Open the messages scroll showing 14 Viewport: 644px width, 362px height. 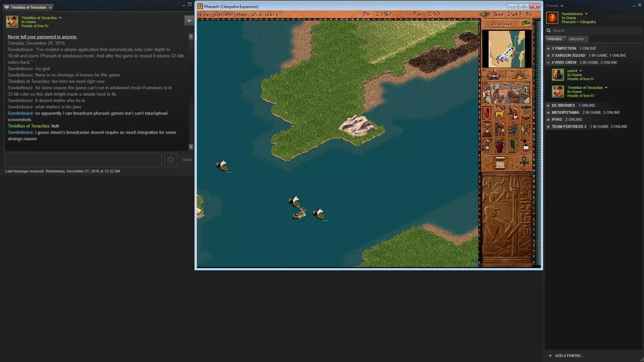(500, 163)
